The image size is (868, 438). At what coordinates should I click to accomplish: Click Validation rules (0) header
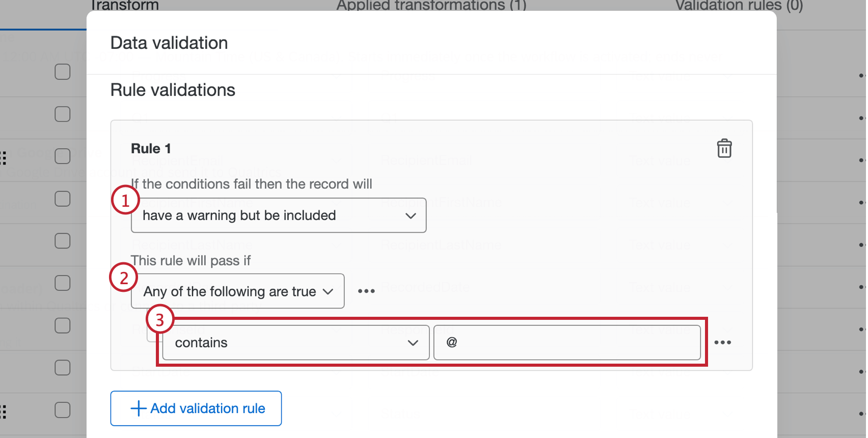coord(739,6)
